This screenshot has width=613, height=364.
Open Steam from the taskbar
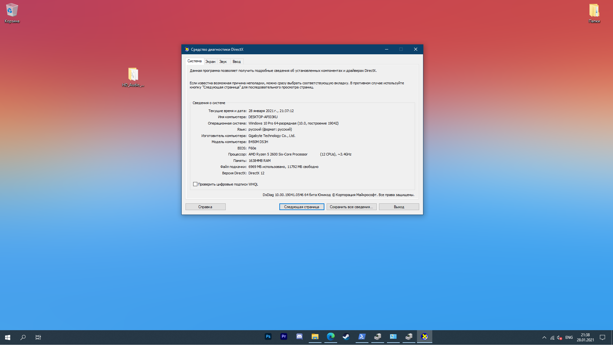point(346,337)
